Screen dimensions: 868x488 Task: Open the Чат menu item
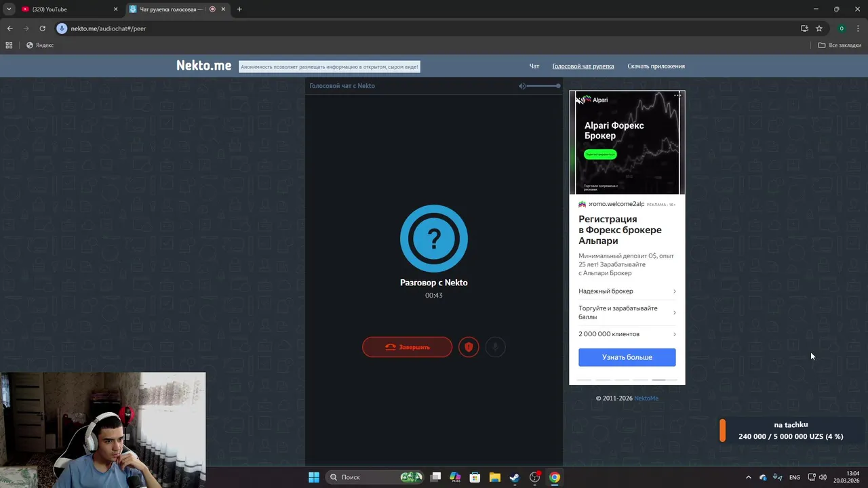(534, 66)
